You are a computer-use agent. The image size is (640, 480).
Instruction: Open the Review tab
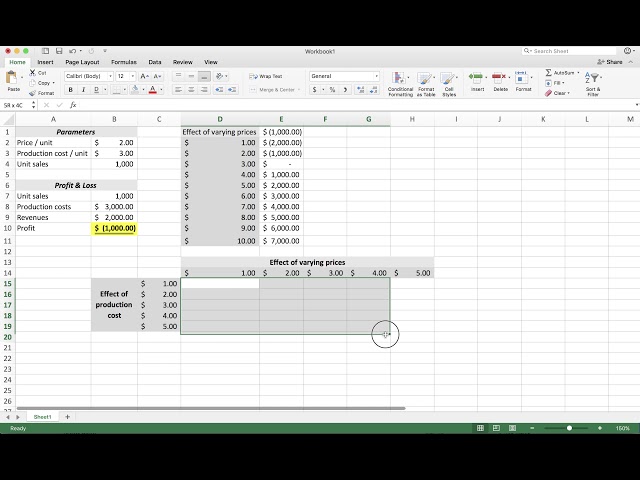[x=182, y=62]
